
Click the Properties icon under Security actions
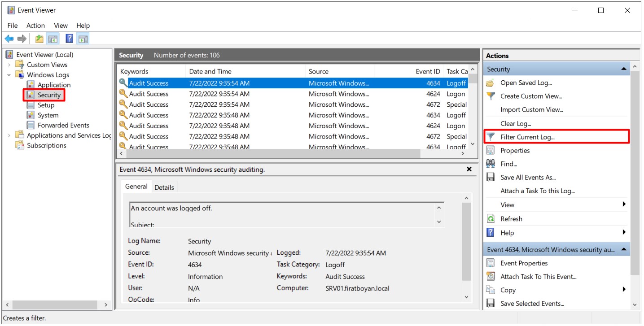tap(491, 151)
